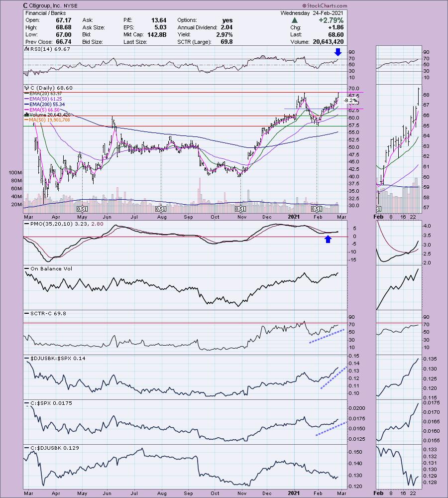Select the Chg value +1.86
This screenshot has height=498, width=448.
[336, 27]
